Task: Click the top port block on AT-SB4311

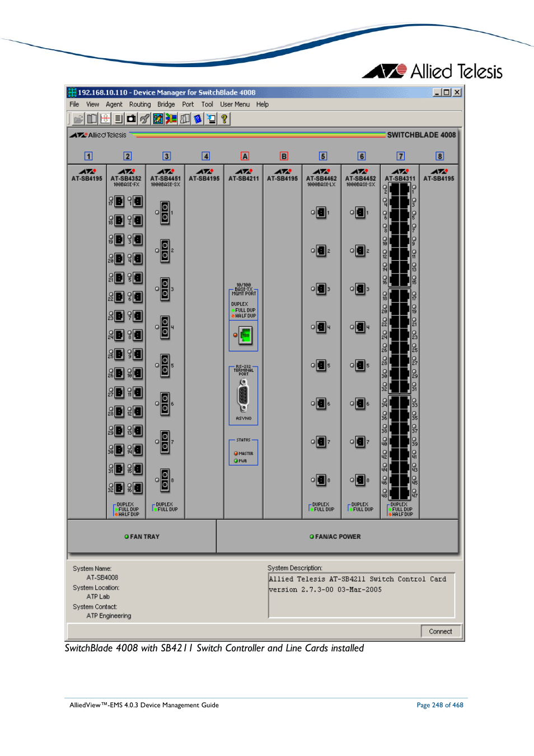Action: point(400,234)
